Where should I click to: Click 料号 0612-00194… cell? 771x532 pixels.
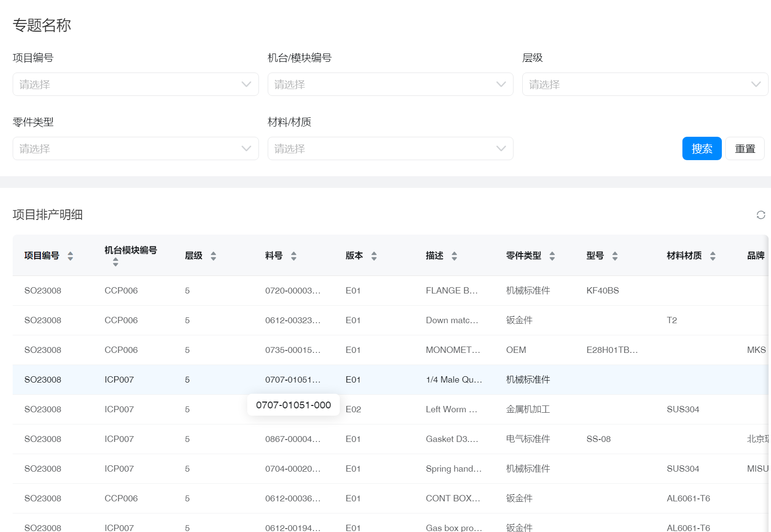(x=293, y=528)
